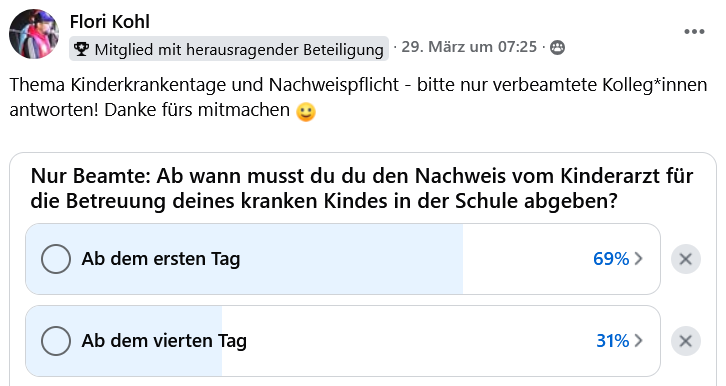Screen dimensions: 726x386
Task: Expand voters via chevron next to 69%
Action: click(638, 258)
